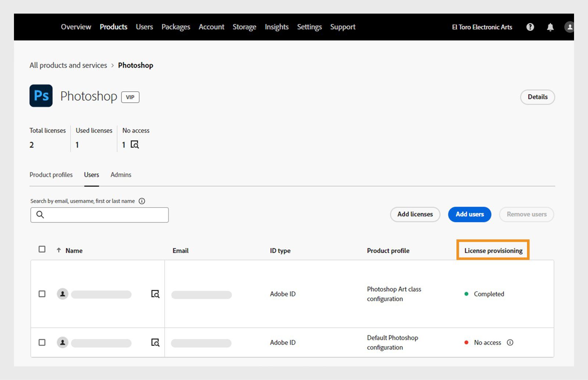This screenshot has width=588, height=380.
Task: Click the ID type column header
Action: pyautogui.click(x=280, y=251)
